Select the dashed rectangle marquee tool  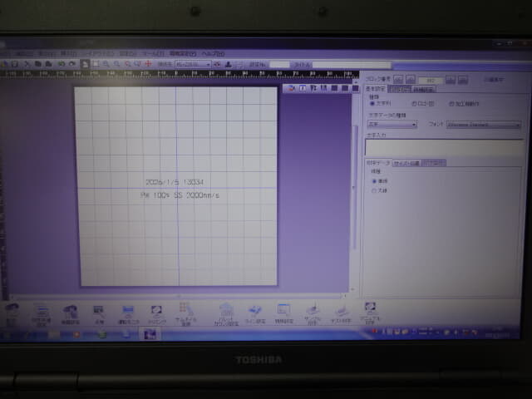tap(96, 64)
